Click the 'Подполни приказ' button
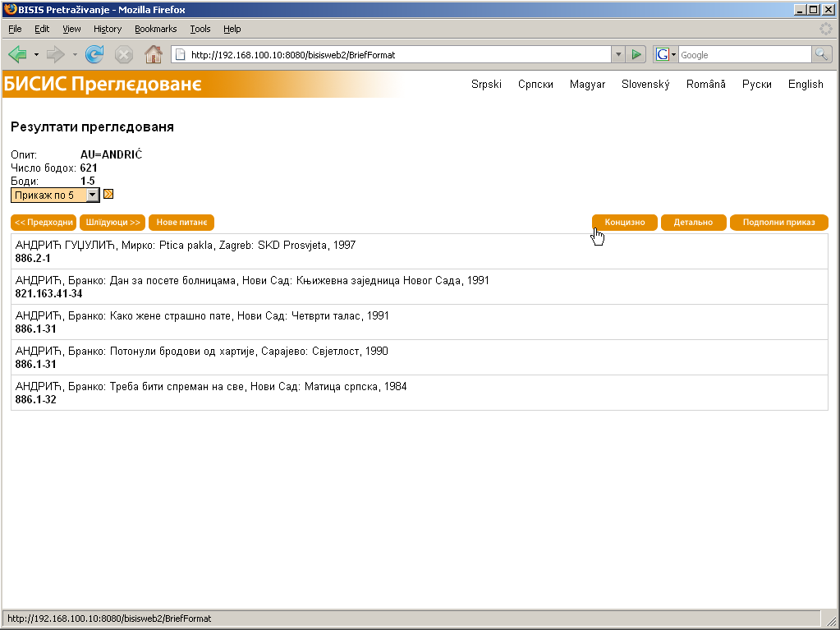Image resolution: width=840 pixels, height=630 pixels. (x=779, y=223)
